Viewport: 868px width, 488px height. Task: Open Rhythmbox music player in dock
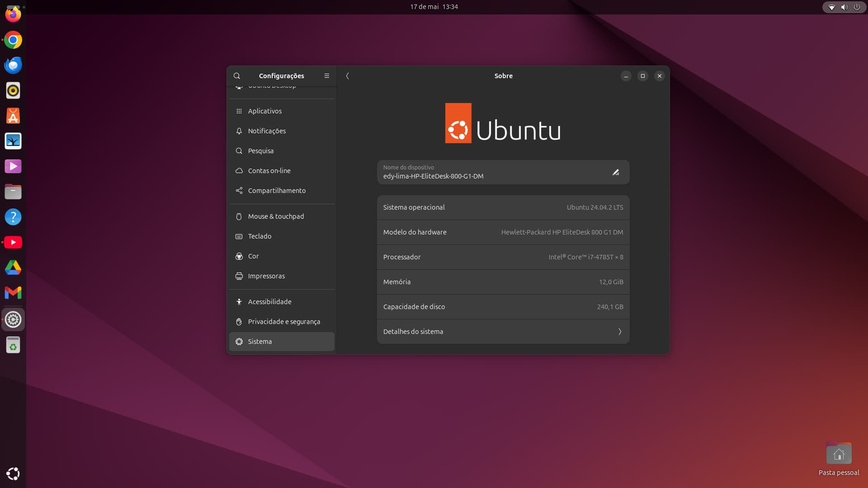pos(13,91)
